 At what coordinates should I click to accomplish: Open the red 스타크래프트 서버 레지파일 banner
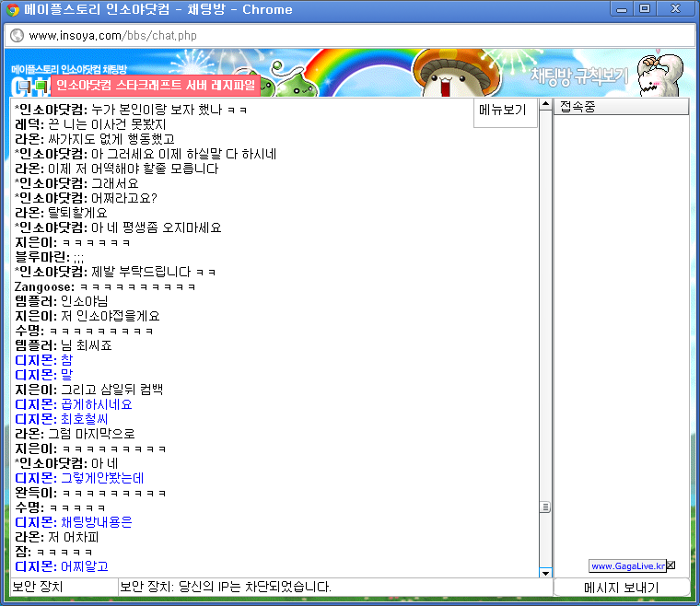click(x=156, y=86)
